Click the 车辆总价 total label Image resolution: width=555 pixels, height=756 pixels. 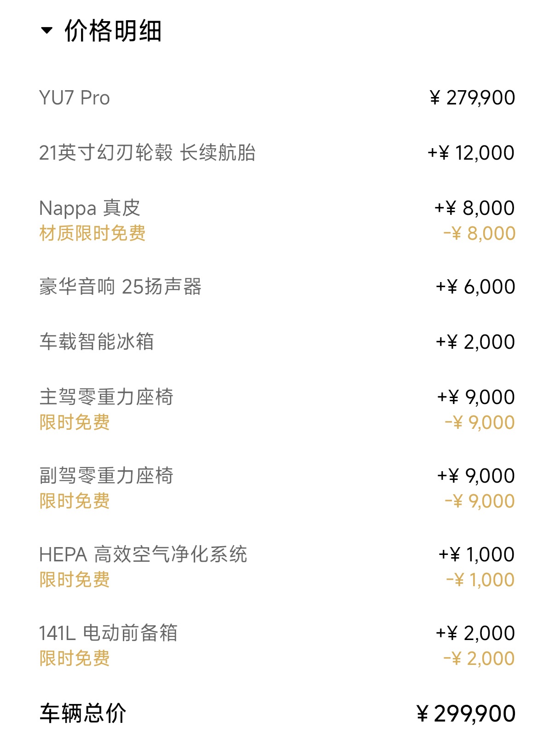(x=83, y=714)
